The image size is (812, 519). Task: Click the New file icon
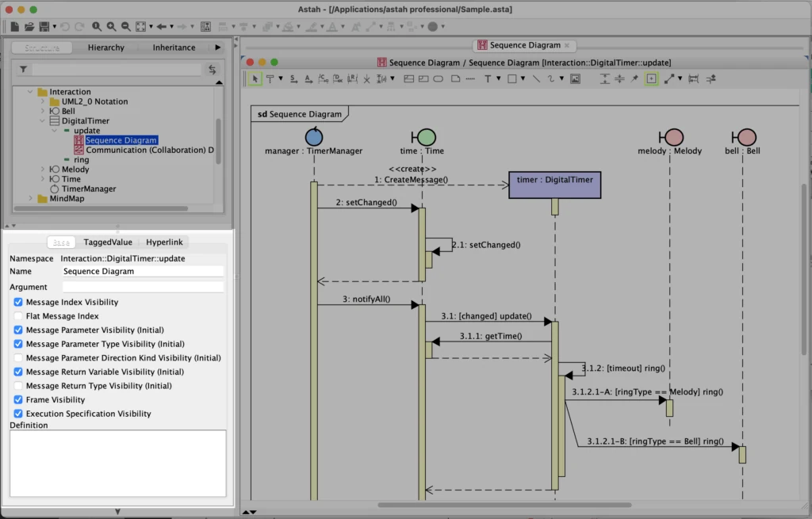tap(14, 26)
